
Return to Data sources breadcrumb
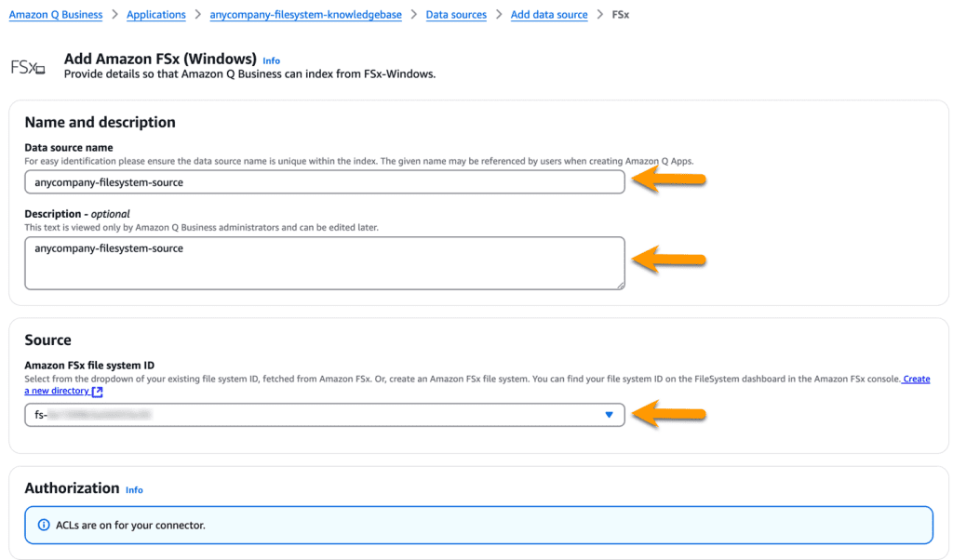pyautogui.click(x=456, y=15)
